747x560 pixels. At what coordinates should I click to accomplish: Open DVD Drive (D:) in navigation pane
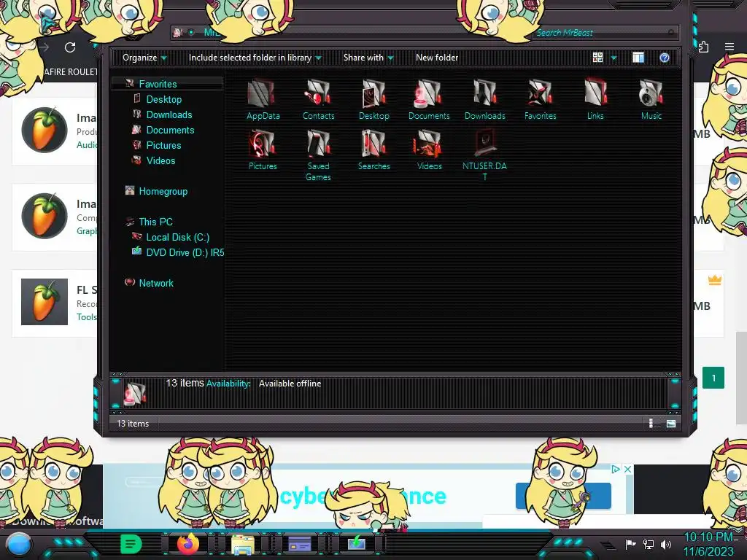click(x=185, y=252)
